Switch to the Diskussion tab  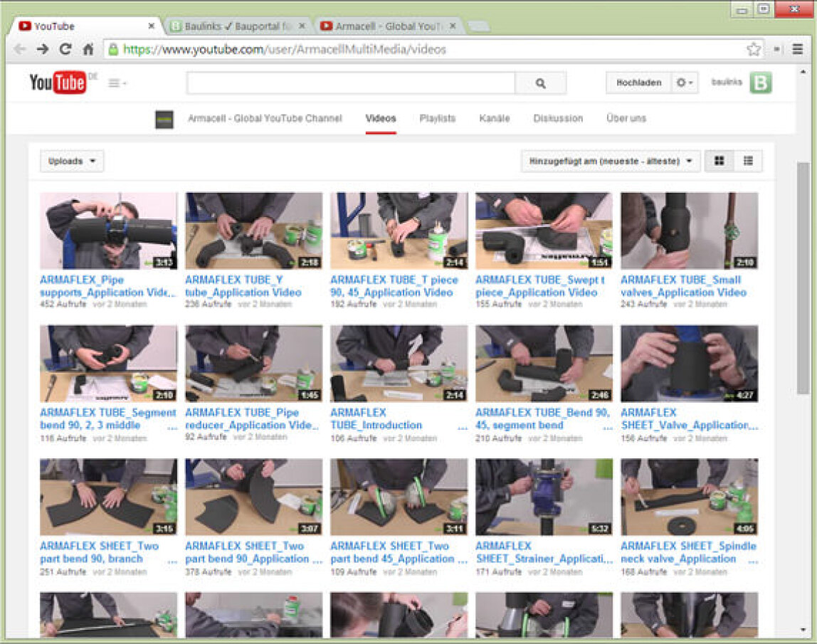click(558, 119)
